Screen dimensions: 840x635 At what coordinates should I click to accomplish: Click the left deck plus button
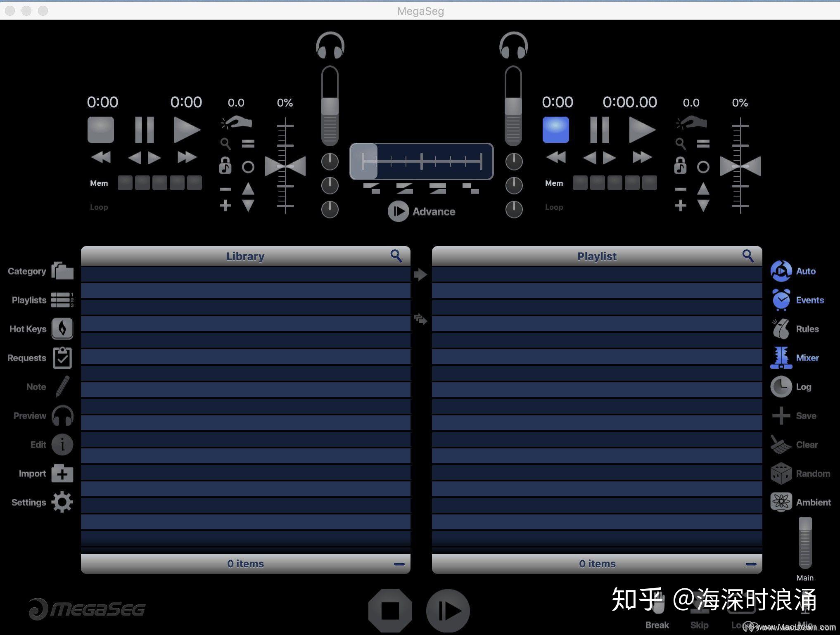[225, 205]
